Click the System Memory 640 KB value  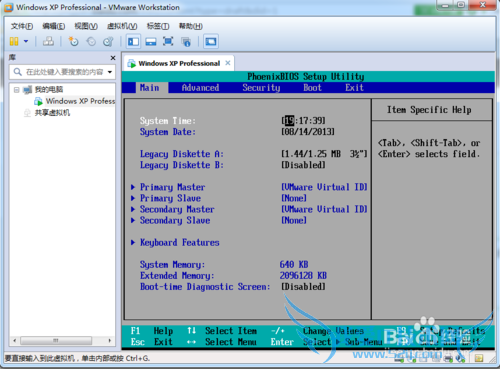coord(294,264)
